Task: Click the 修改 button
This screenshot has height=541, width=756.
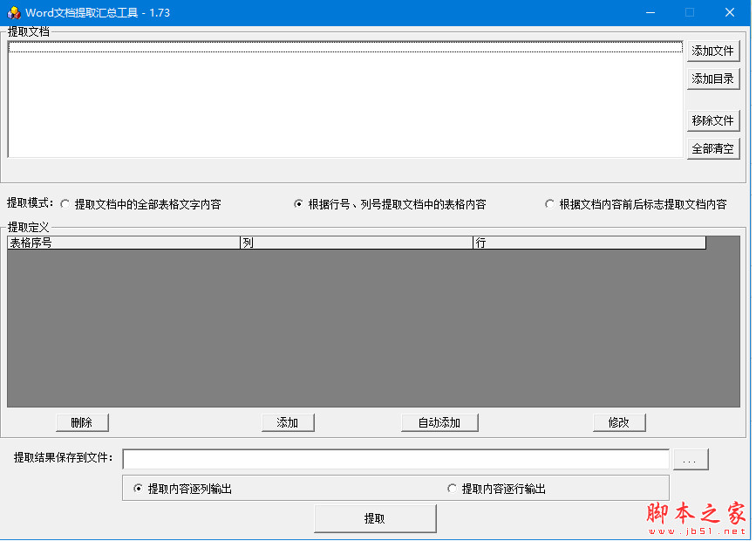Action: (x=619, y=422)
